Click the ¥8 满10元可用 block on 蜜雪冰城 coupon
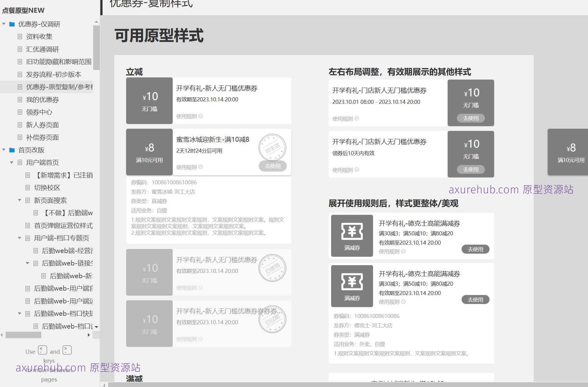Screen dimensions: 588x387 [x=149, y=152]
